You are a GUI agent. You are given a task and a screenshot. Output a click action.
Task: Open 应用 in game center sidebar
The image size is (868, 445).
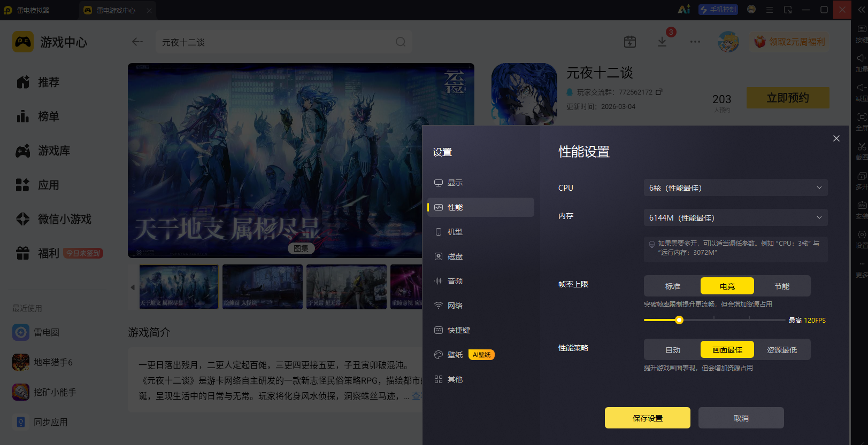[38, 185]
